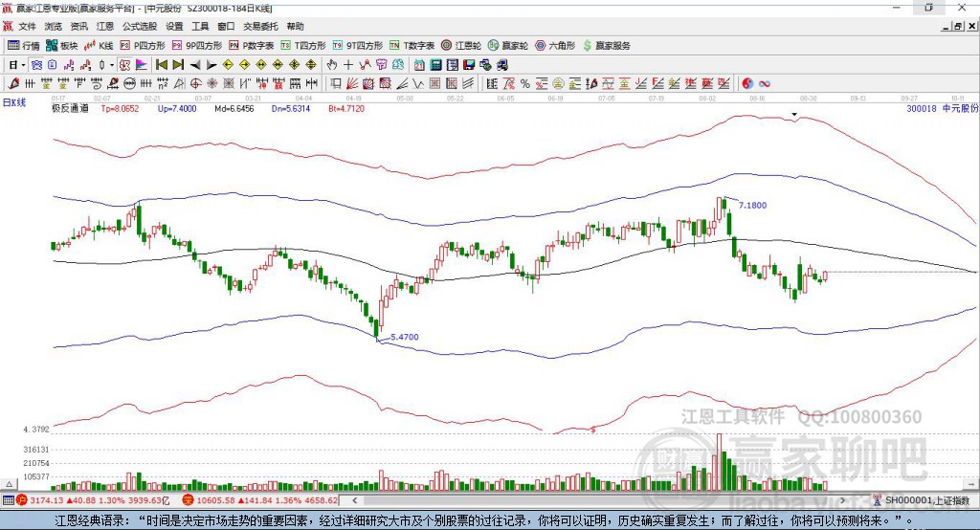Open the T四方形 tool
This screenshot has height=530, width=980.
[303, 46]
